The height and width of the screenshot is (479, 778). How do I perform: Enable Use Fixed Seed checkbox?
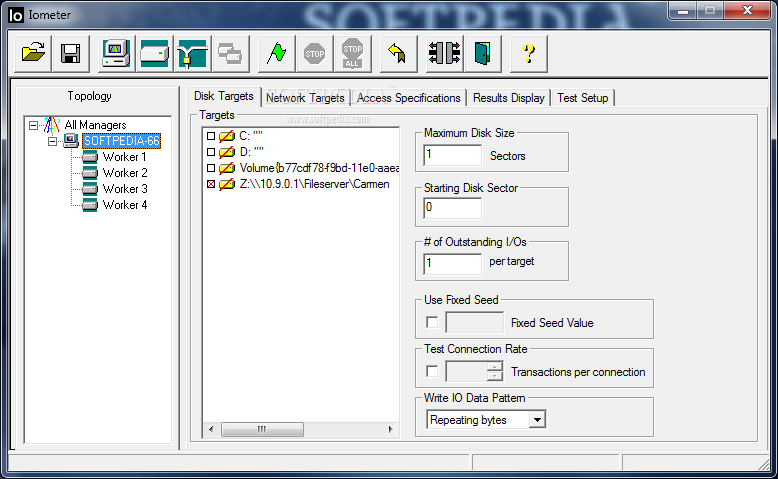point(432,323)
